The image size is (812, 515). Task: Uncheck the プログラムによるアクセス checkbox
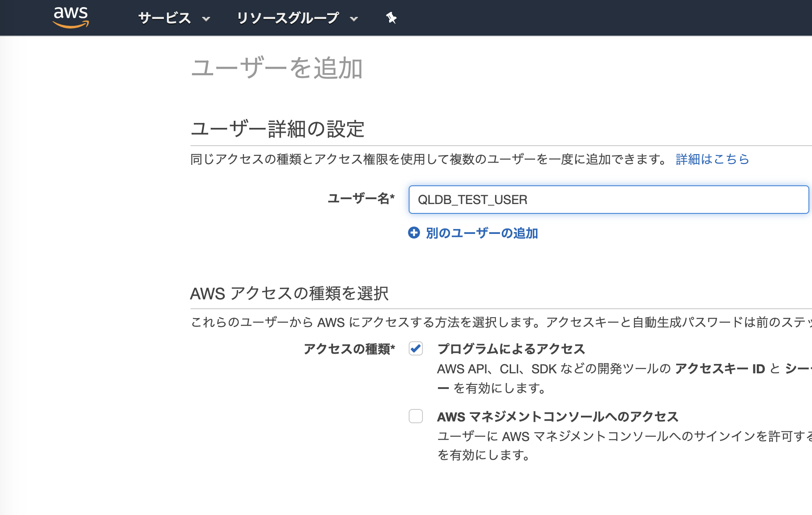(416, 348)
